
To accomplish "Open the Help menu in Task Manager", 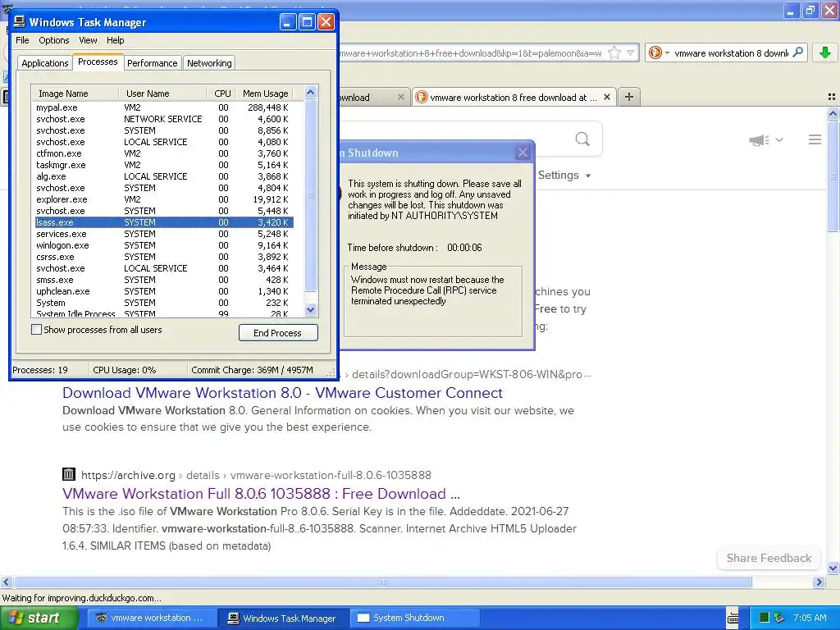I will [115, 40].
